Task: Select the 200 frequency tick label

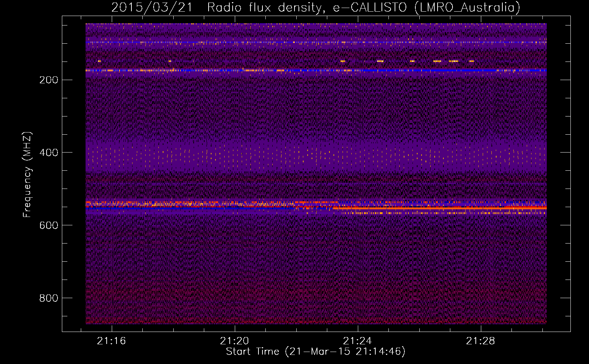Action: point(49,80)
